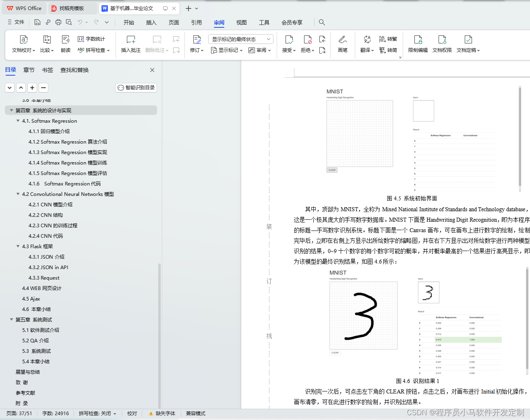
Task: Open 查找和替换 navigation tab
Action: 75,70
